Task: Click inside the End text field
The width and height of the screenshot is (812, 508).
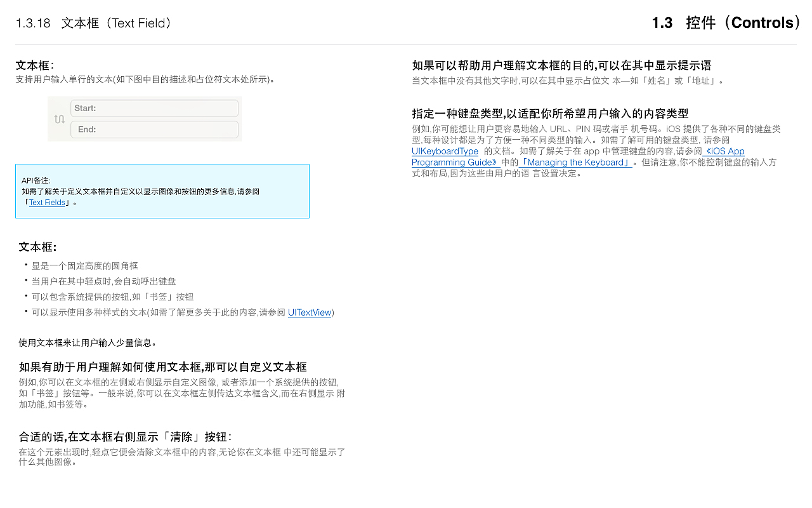Action: click(154, 130)
